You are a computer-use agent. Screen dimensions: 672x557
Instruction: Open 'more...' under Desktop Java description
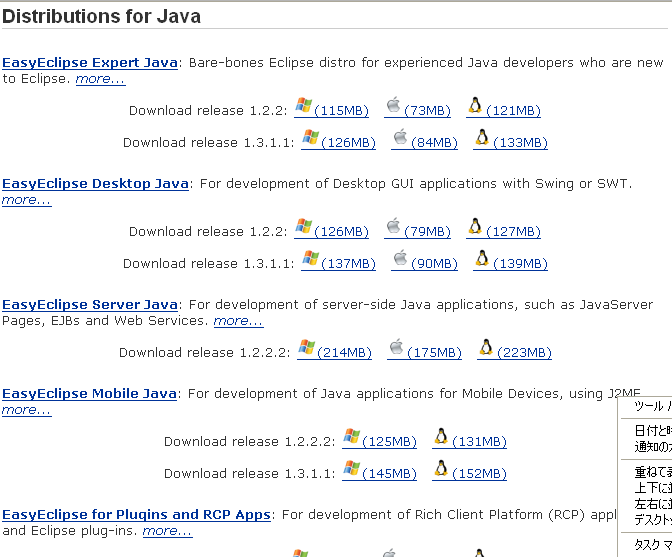[x=27, y=200]
